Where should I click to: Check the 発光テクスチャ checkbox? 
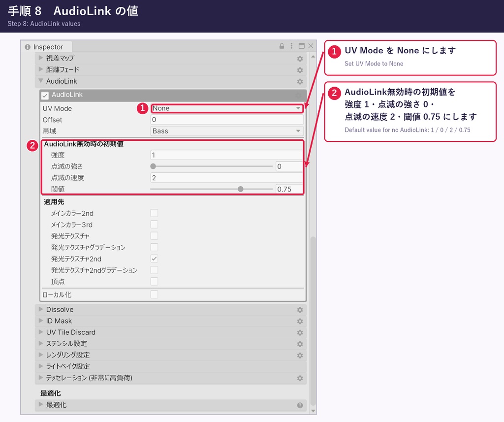coord(154,236)
